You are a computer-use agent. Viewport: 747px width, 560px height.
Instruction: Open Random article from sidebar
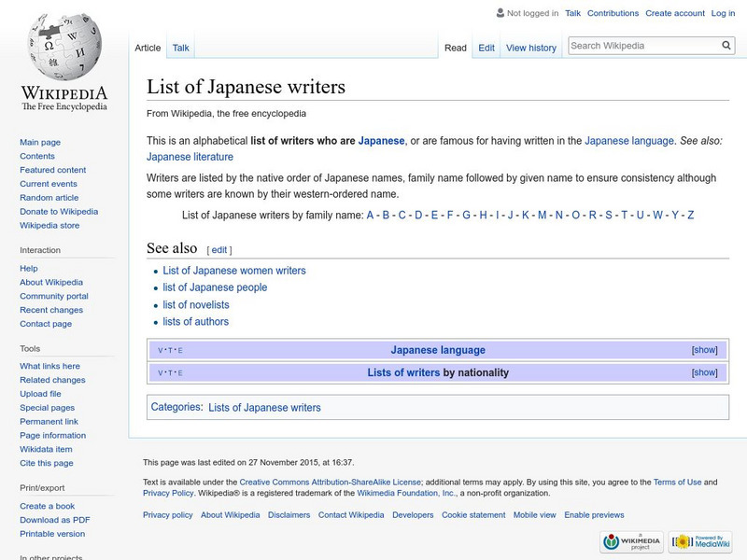tap(49, 198)
